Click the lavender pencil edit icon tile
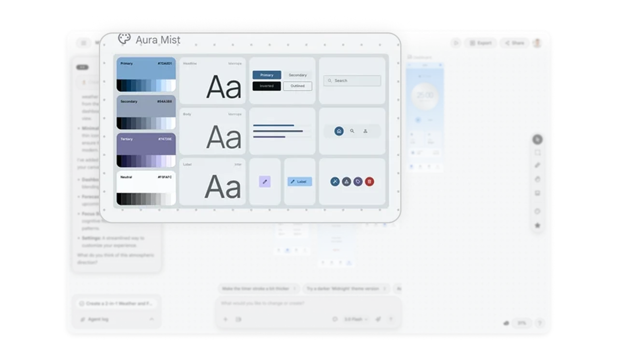This screenshot has height=364, width=618. pos(265,182)
